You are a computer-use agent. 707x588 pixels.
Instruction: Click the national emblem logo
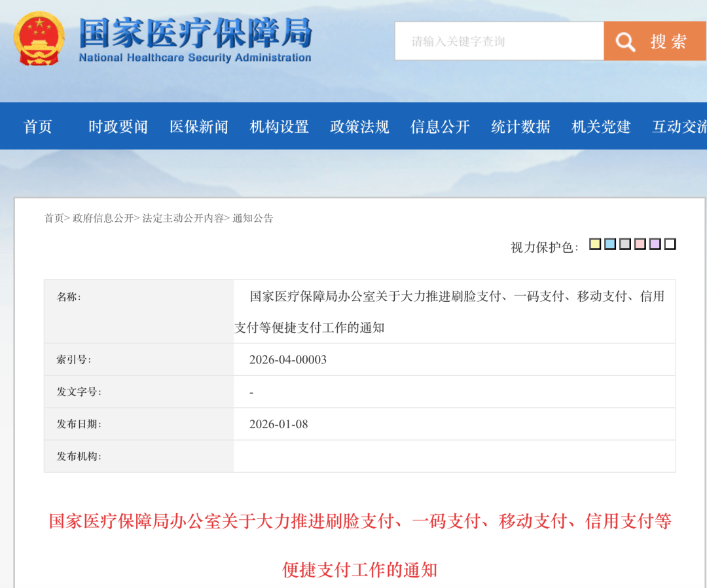pyautogui.click(x=40, y=39)
